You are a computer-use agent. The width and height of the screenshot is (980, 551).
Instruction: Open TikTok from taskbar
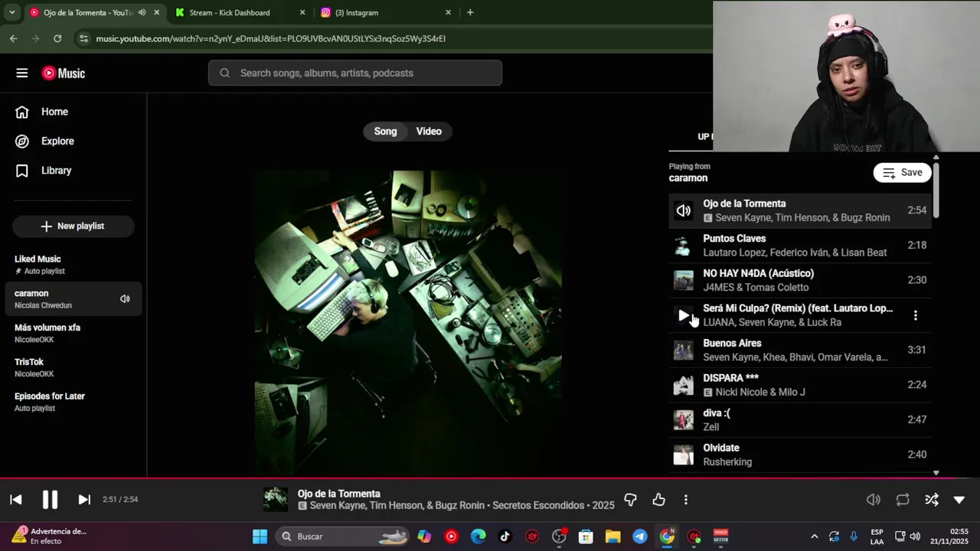tap(505, 536)
